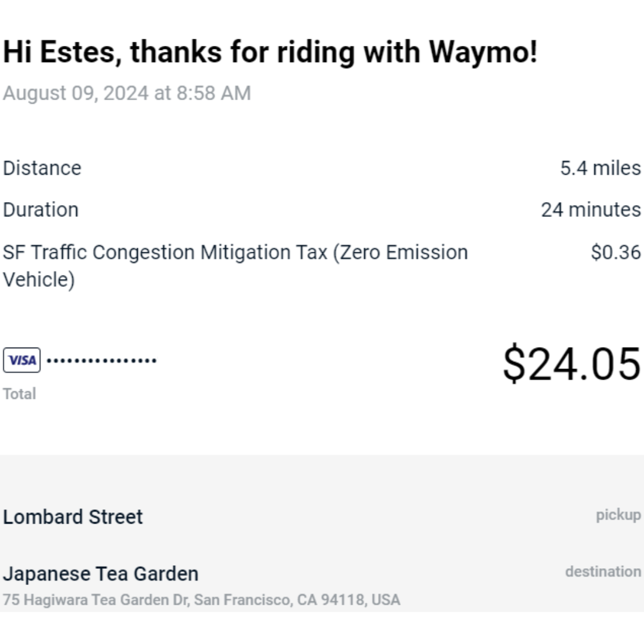The width and height of the screenshot is (644, 644).
Task: Click Japanese Tea Garden destination name
Action: [x=101, y=574]
